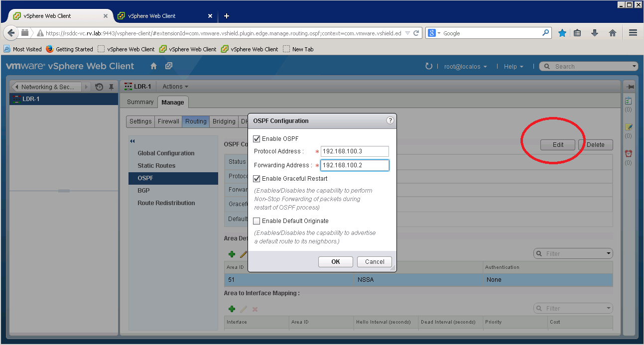Click the history icon in navigator header

(99, 87)
